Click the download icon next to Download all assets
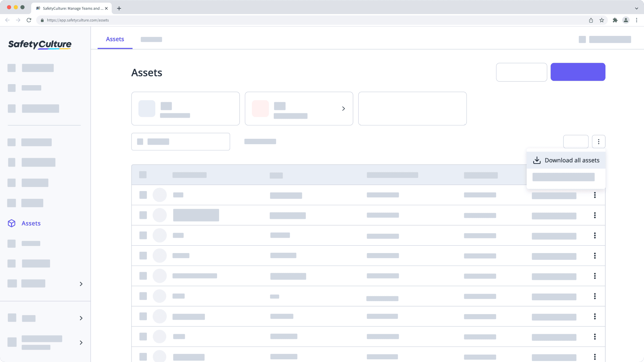Viewport: 644px width, 362px height. click(537, 160)
